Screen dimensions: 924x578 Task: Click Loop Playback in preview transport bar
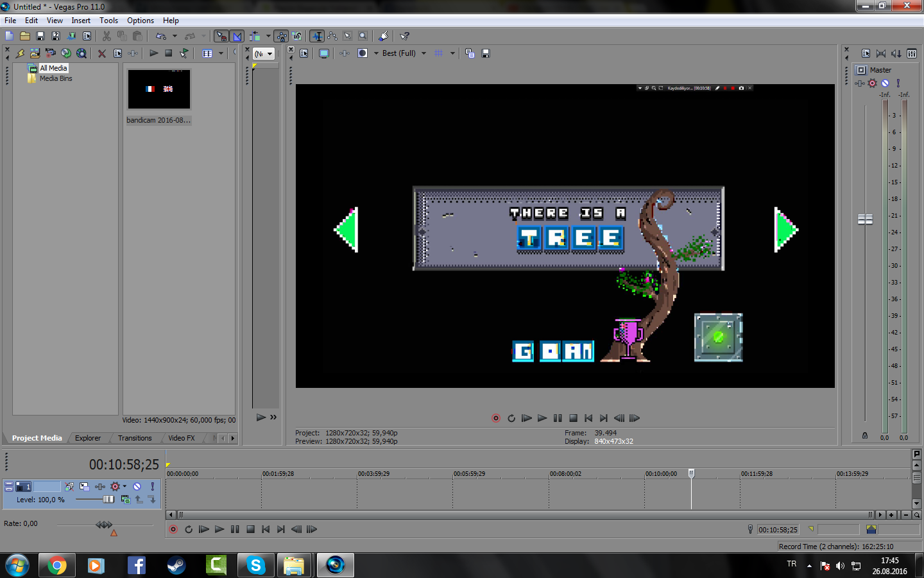pyautogui.click(x=511, y=418)
